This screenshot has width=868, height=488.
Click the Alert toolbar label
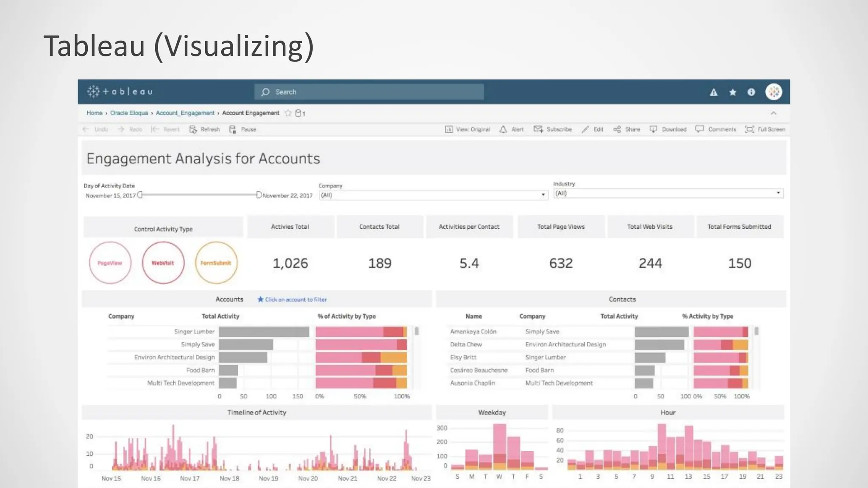pyautogui.click(x=517, y=129)
